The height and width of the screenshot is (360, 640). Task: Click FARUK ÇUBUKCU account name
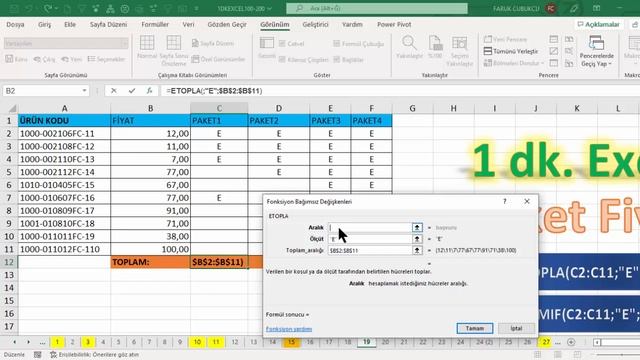point(516,8)
